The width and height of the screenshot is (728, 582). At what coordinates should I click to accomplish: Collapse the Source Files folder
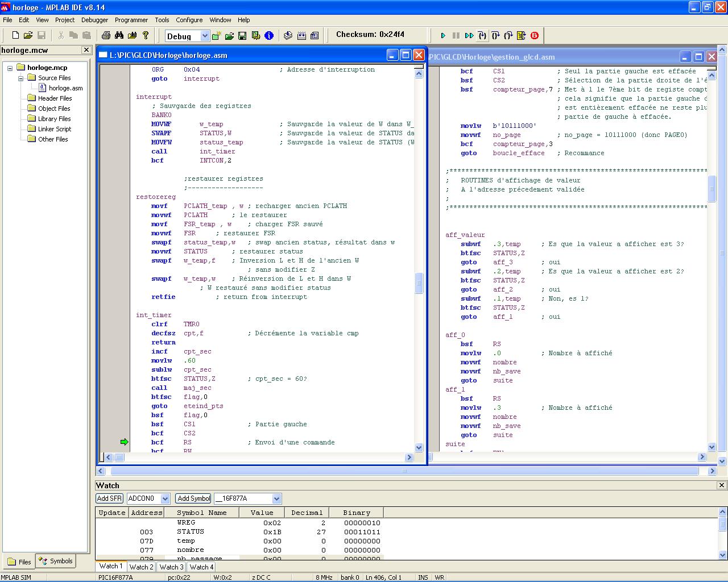20,78
